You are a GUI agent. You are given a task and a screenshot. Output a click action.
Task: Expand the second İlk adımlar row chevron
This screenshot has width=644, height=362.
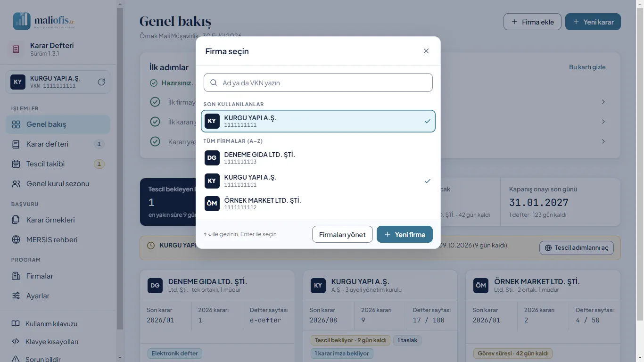point(603,122)
